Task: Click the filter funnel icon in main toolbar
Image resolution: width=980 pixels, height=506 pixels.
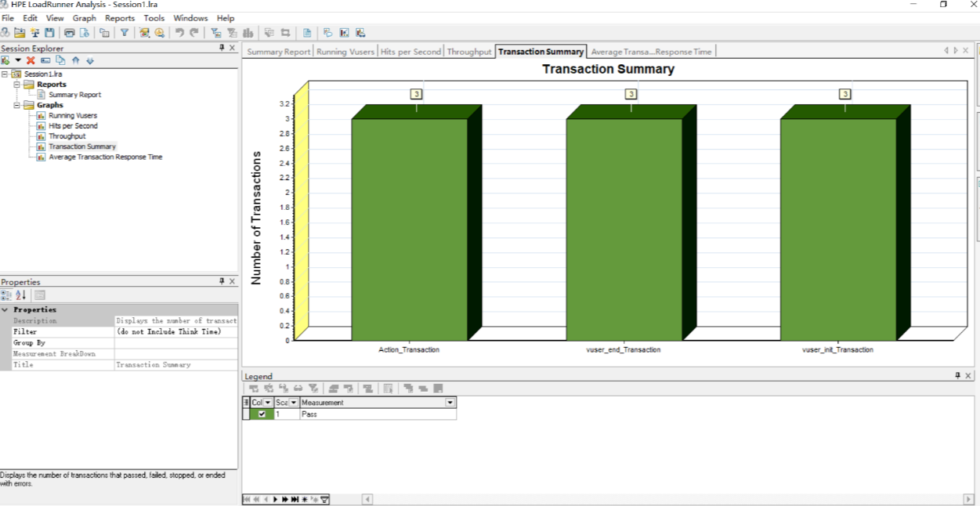Action: coord(124,33)
